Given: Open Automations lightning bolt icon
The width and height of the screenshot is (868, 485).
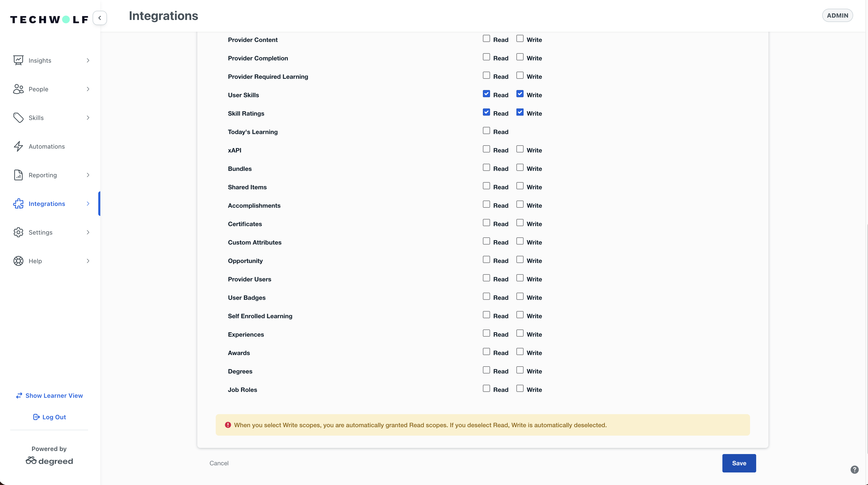Looking at the screenshot, I should 18,146.
